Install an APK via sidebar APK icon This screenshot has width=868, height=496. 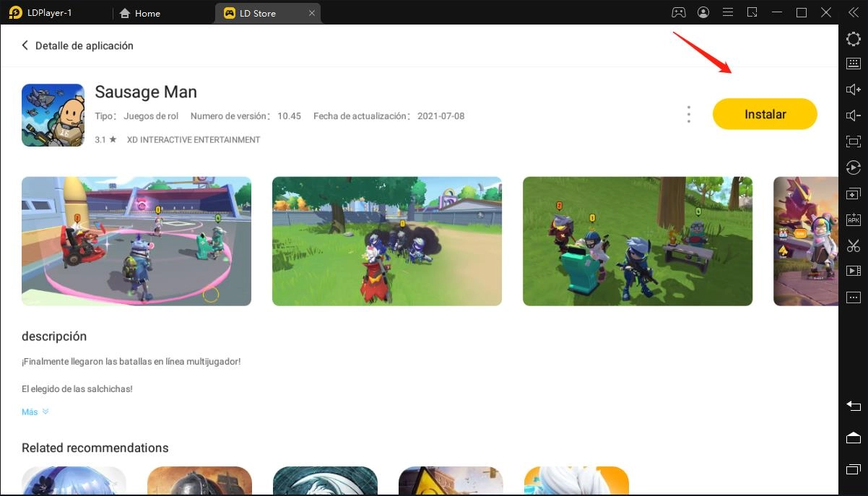(853, 219)
